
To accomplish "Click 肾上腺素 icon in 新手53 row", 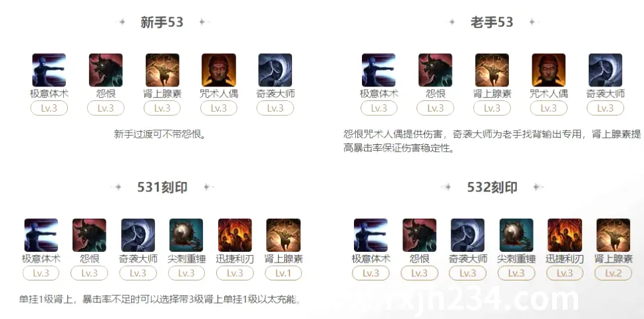I will [x=162, y=70].
